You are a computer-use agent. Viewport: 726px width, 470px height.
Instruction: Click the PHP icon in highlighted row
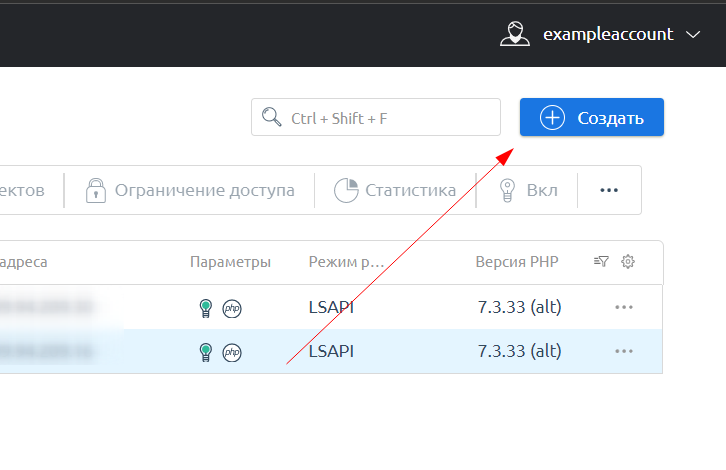[x=232, y=351]
